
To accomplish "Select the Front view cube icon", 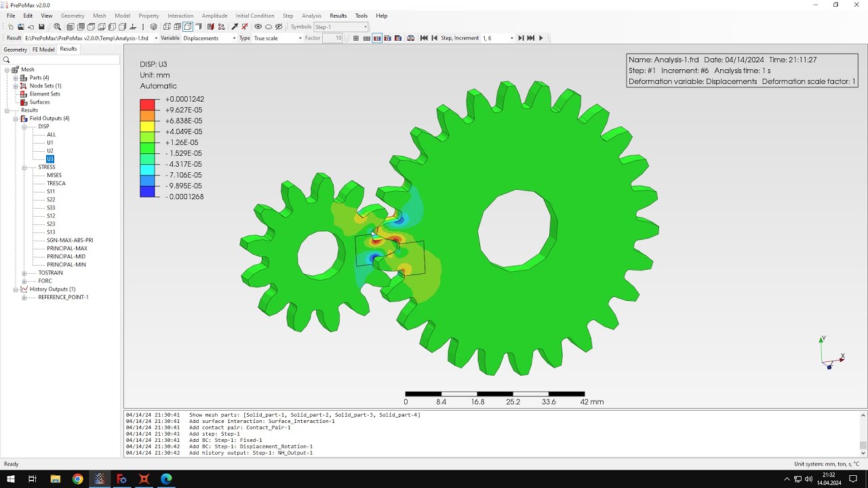I will point(71,26).
